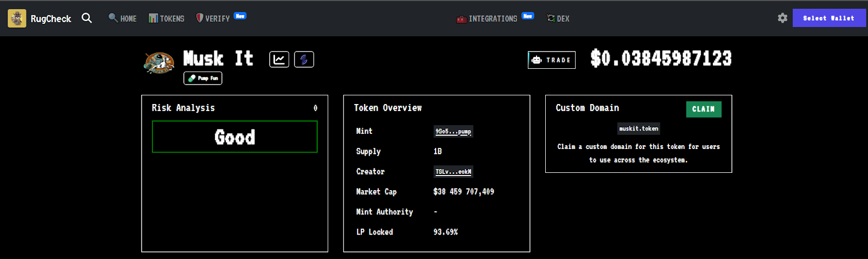Click the LP Locked value 93.69%
The image size is (868, 259).
445,232
